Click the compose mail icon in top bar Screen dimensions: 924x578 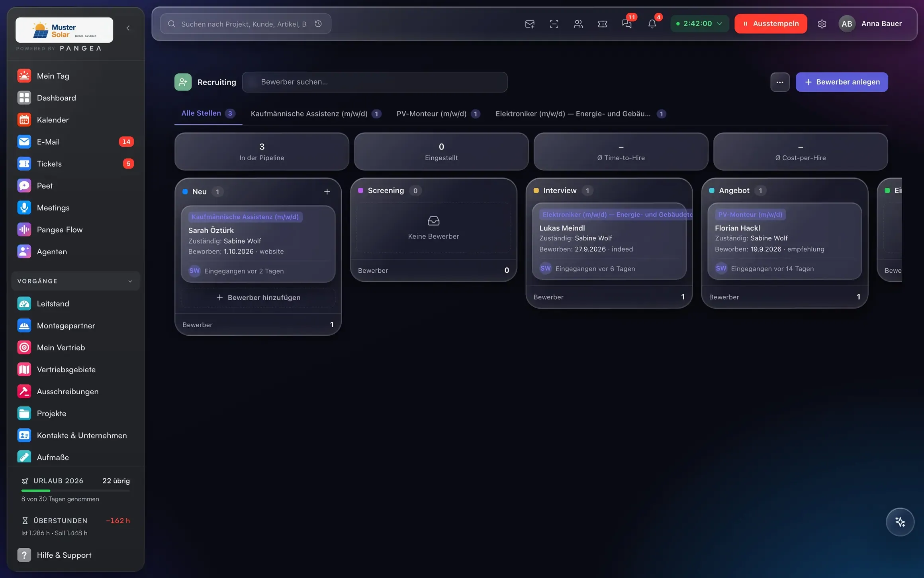pos(530,24)
